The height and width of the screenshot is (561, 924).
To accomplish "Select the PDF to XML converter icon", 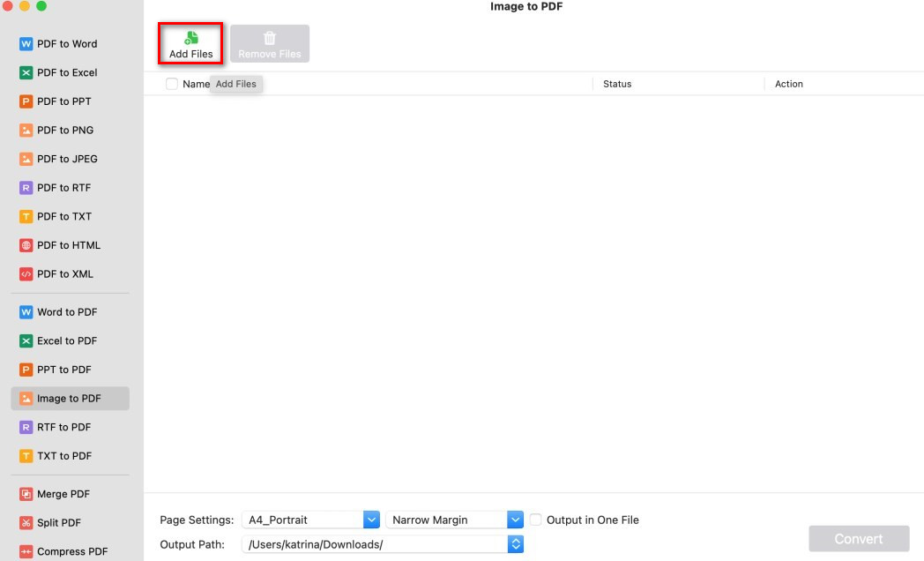I will click(25, 273).
